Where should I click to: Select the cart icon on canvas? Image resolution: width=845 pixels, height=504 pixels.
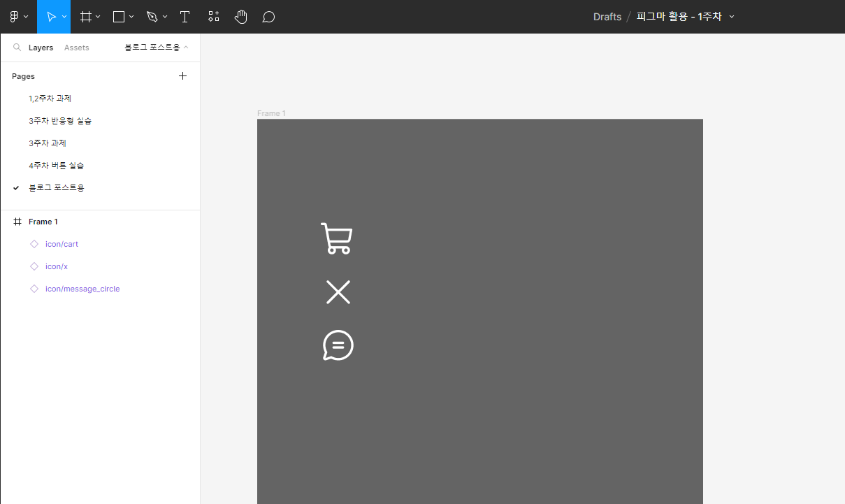coord(337,238)
